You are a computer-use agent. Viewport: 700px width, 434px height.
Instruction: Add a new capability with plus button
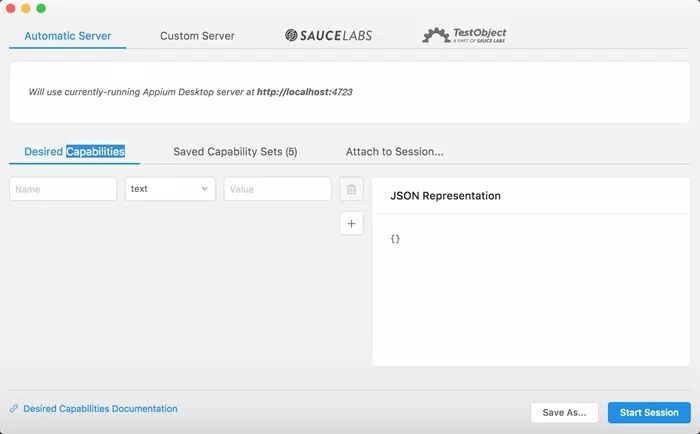pyautogui.click(x=351, y=223)
